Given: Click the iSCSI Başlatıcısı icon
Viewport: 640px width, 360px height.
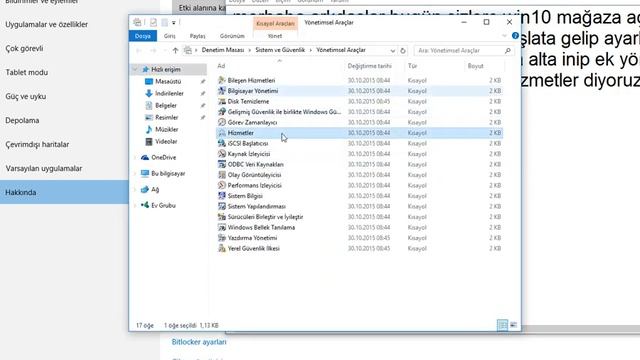Looking at the screenshot, I should tap(222, 143).
